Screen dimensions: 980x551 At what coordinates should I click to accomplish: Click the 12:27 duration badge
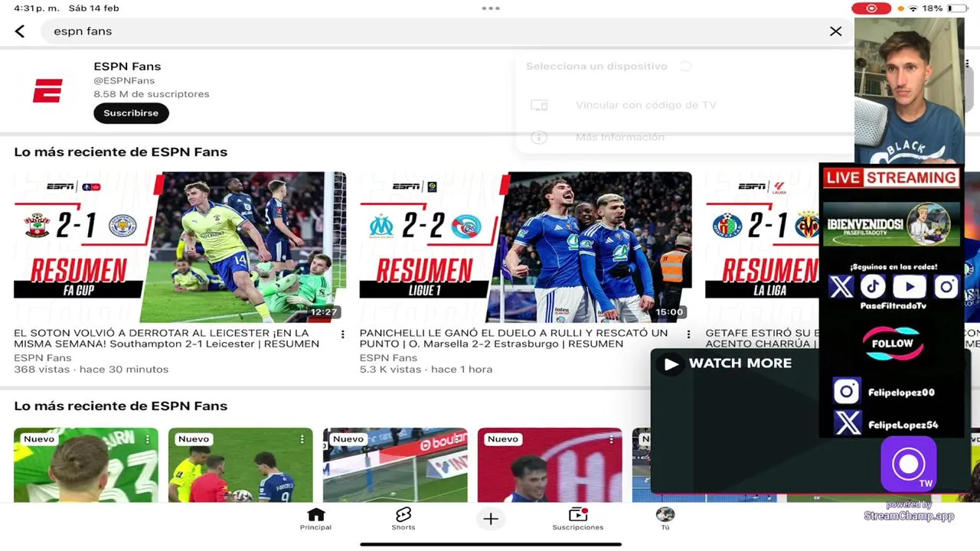(323, 312)
